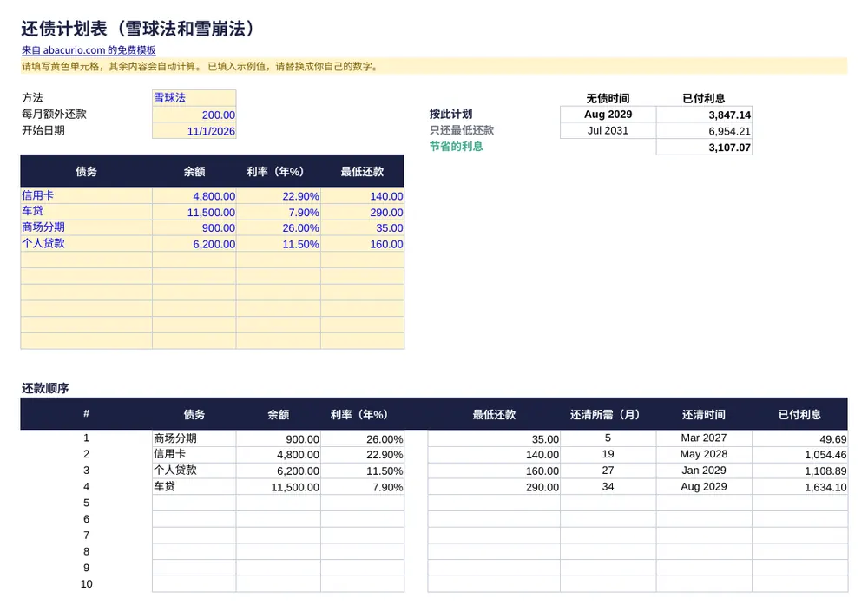
Task: Select 商场分期 minimum payment 35.00 in the yellow table
Action: [x=362, y=227]
